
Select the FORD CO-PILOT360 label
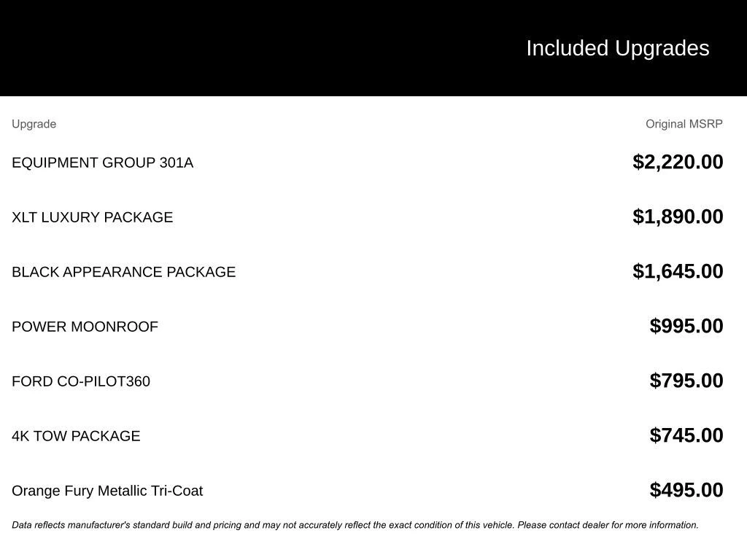[81, 381]
